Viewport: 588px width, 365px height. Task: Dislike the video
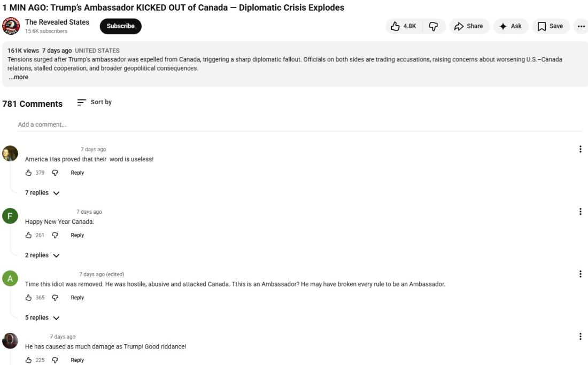point(434,26)
